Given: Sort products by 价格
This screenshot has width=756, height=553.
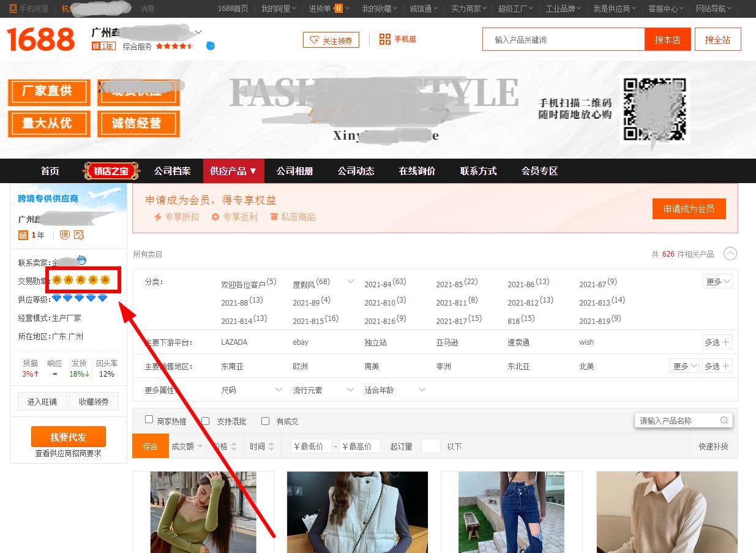Looking at the screenshot, I should pyautogui.click(x=224, y=446).
